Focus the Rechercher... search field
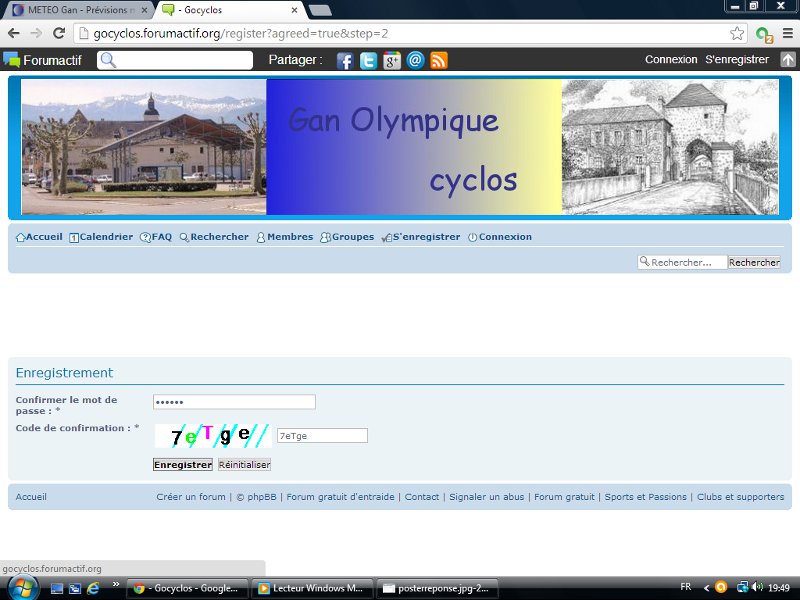 pyautogui.click(x=682, y=262)
